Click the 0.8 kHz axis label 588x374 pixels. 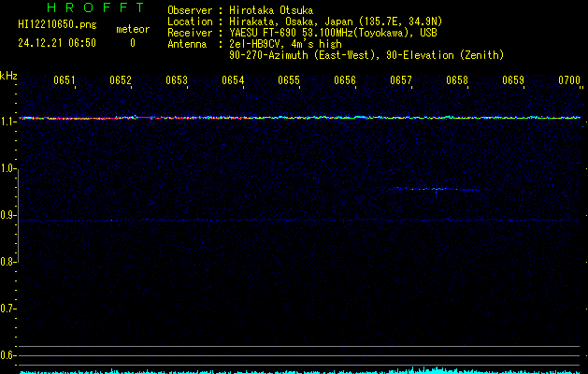pyautogui.click(x=7, y=262)
